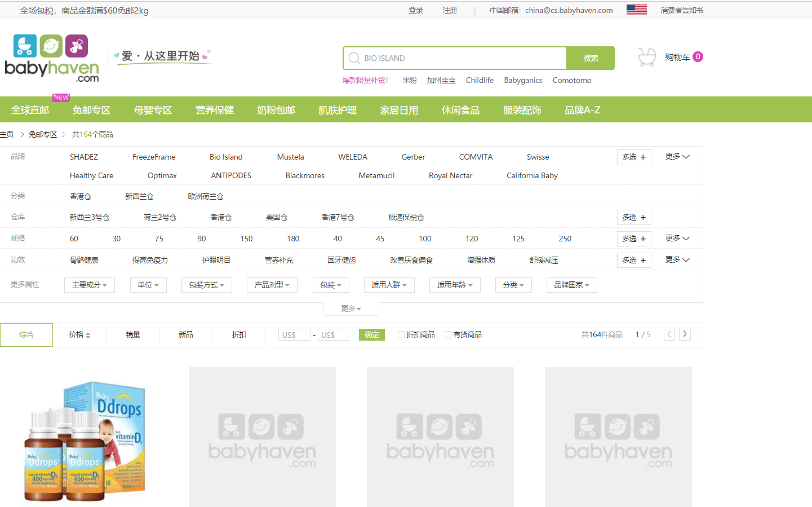Click the Comotomo hot search link
Viewport: 812px width, 507px height.
pos(572,80)
